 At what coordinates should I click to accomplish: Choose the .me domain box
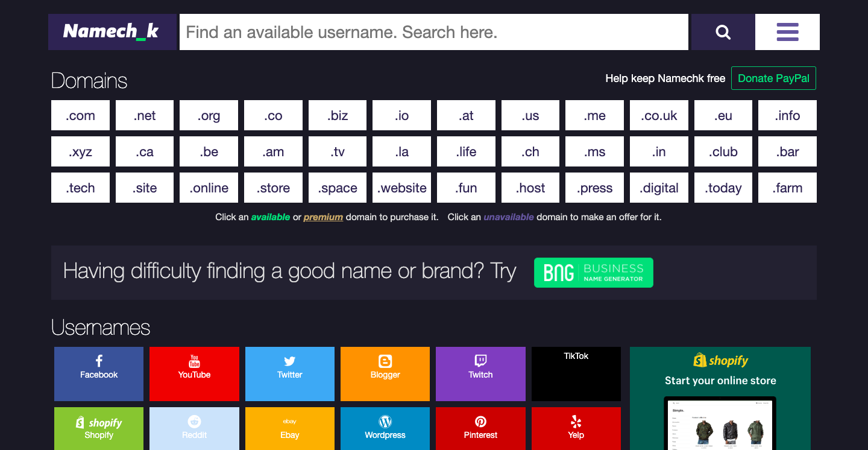594,115
